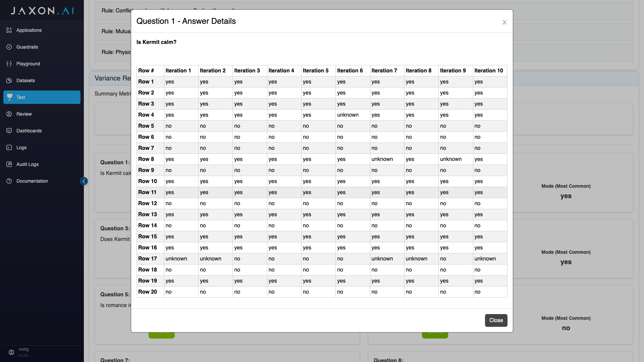The image size is (644, 362).
Task: Click the Test flask icon in sidebar
Action: point(9,97)
